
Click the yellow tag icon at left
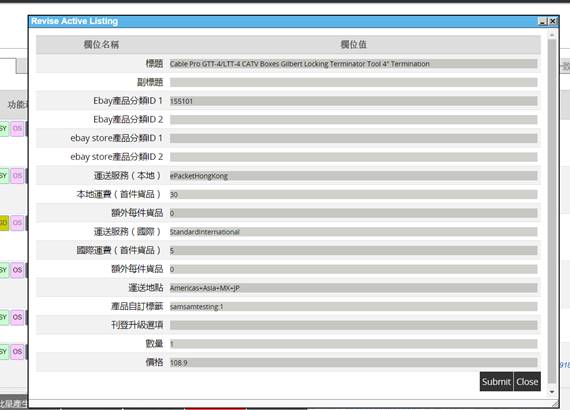[x=4, y=223]
